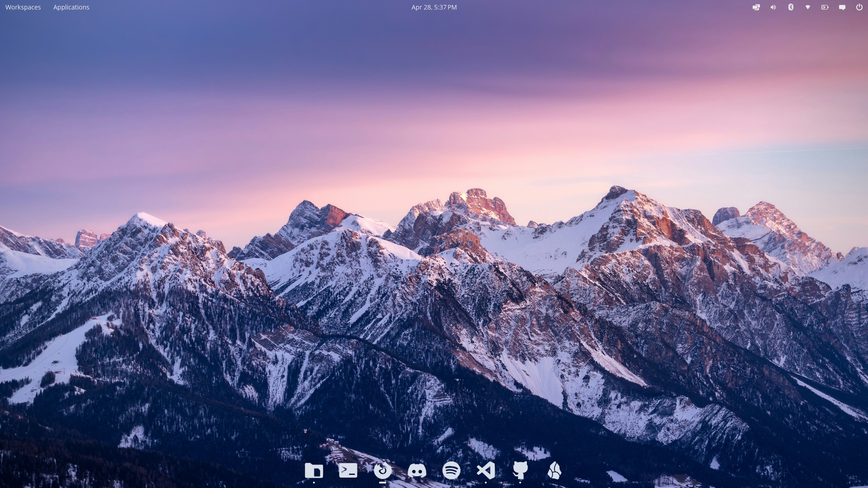Launch Visual Studio Code from the dock

486,471
